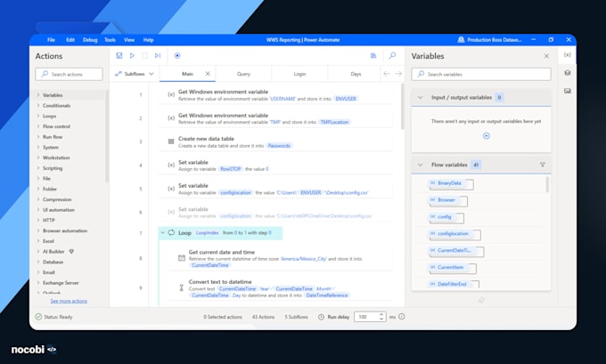Image resolution: width=606 pixels, height=364 pixels.
Task: Expand the Browser automation actions group
Action: 38,231
